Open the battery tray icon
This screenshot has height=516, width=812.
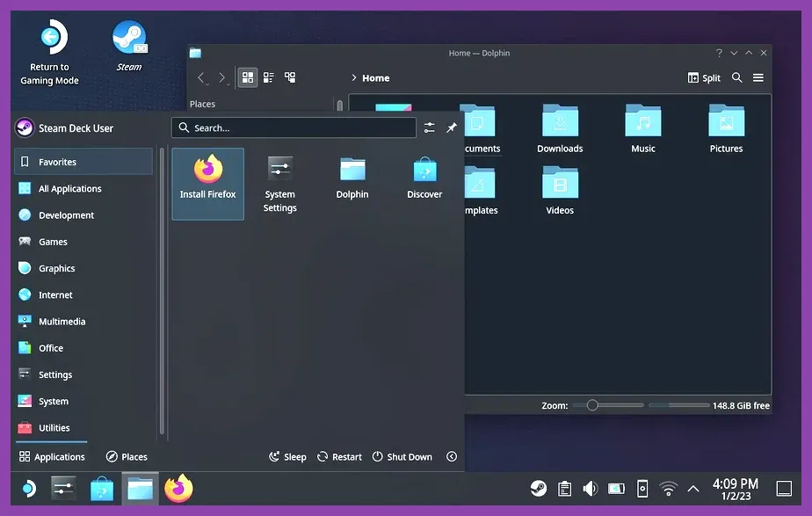tap(616, 489)
